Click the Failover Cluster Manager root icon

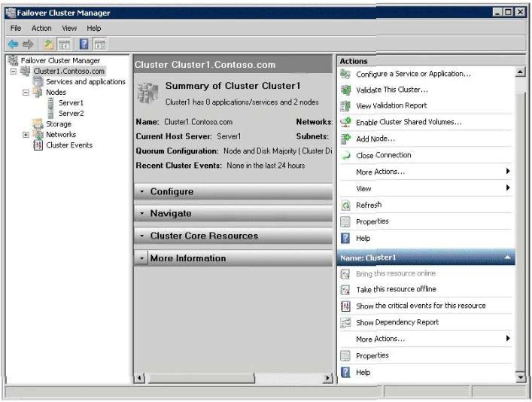pyautogui.click(x=13, y=60)
